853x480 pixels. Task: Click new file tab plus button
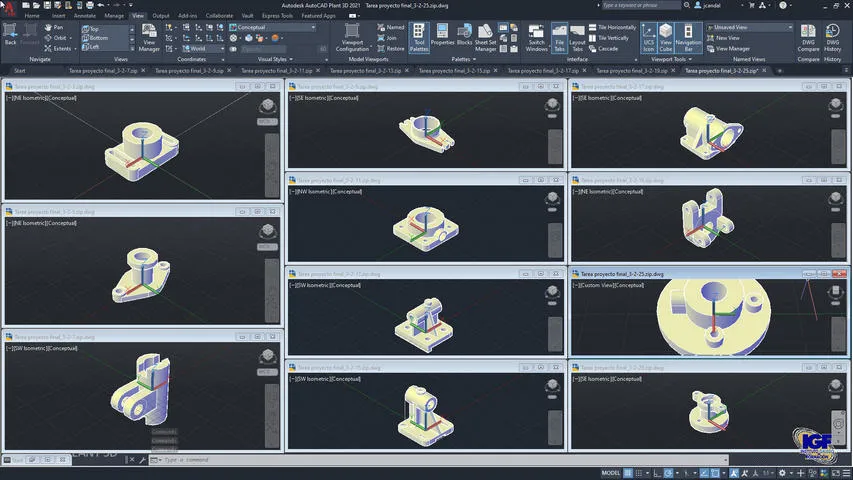(779, 70)
